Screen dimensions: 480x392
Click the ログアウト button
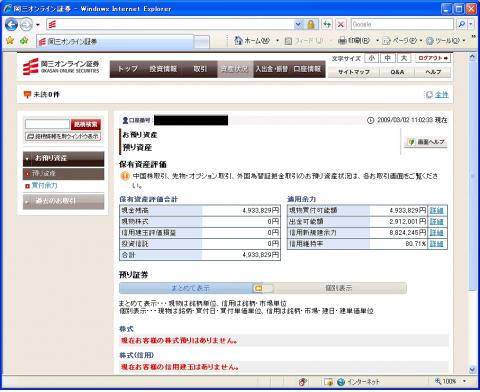point(433,58)
